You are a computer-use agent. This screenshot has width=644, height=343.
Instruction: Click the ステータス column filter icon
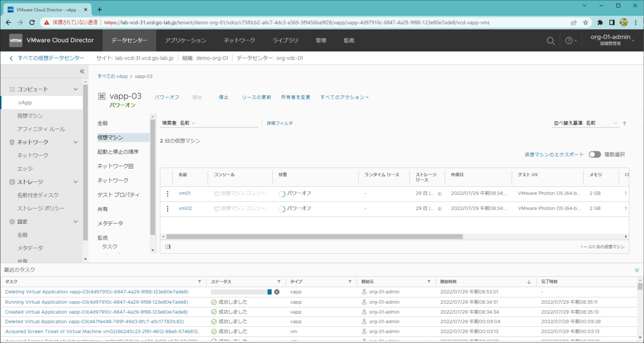point(279,281)
